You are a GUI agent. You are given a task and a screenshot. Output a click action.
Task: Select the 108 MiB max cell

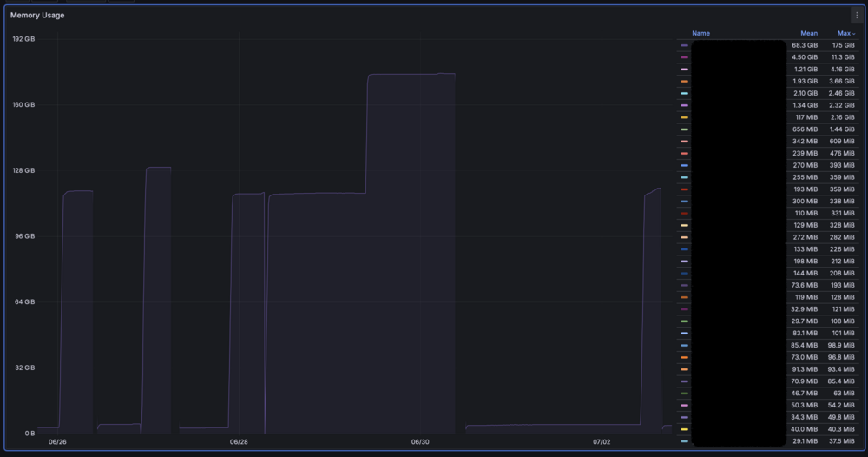click(843, 321)
